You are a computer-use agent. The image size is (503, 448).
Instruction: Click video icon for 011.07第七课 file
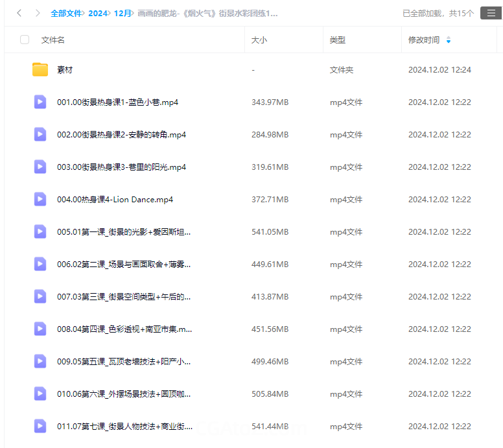click(x=40, y=426)
